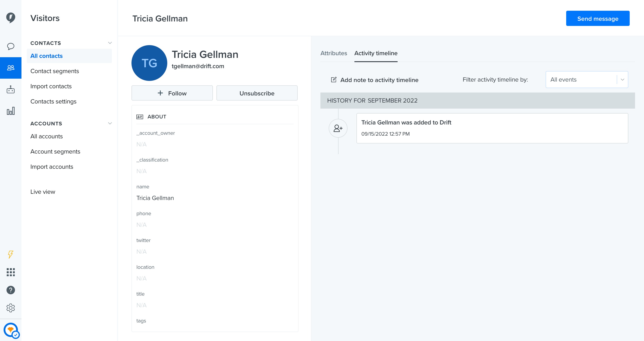The height and width of the screenshot is (341, 644).
Task: Click the Drift logo icon
Action: pyautogui.click(x=11, y=18)
